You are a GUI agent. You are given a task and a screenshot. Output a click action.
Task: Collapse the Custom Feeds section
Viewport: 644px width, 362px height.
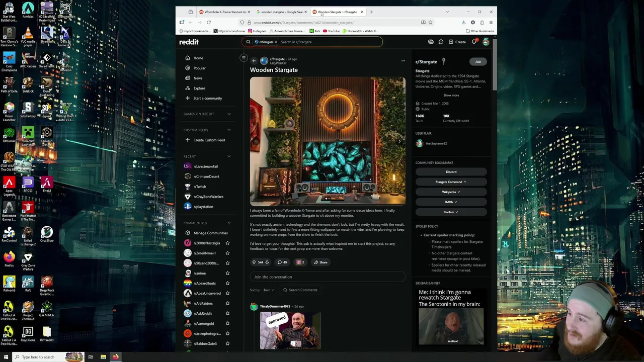point(229,130)
